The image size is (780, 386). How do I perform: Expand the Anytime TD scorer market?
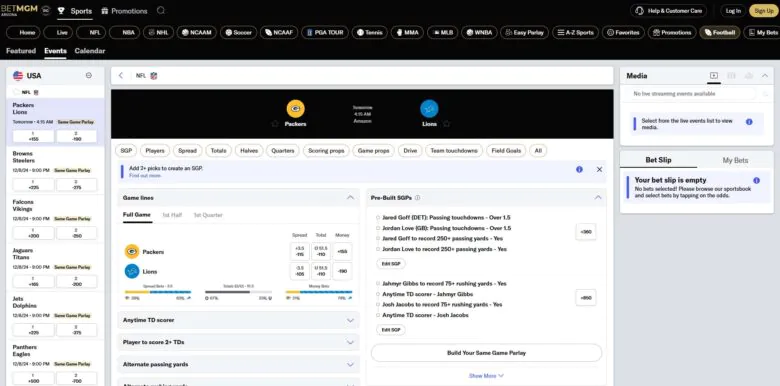point(238,320)
